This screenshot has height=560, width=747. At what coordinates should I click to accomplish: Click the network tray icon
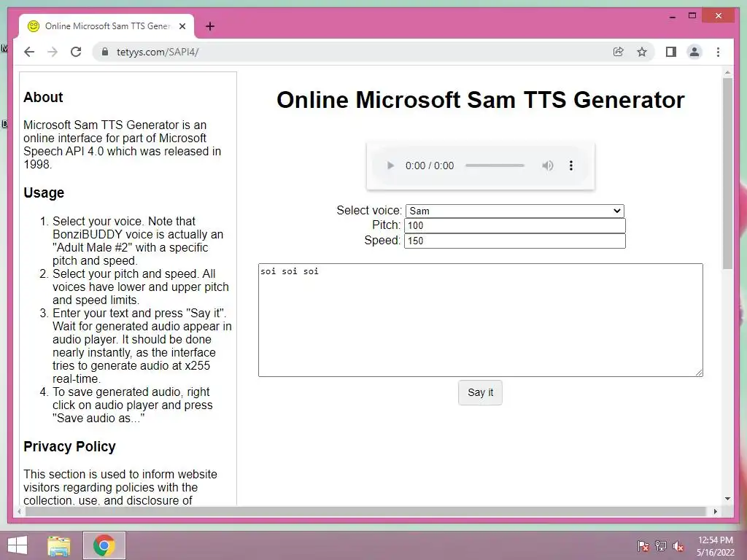pyautogui.click(x=661, y=546)
